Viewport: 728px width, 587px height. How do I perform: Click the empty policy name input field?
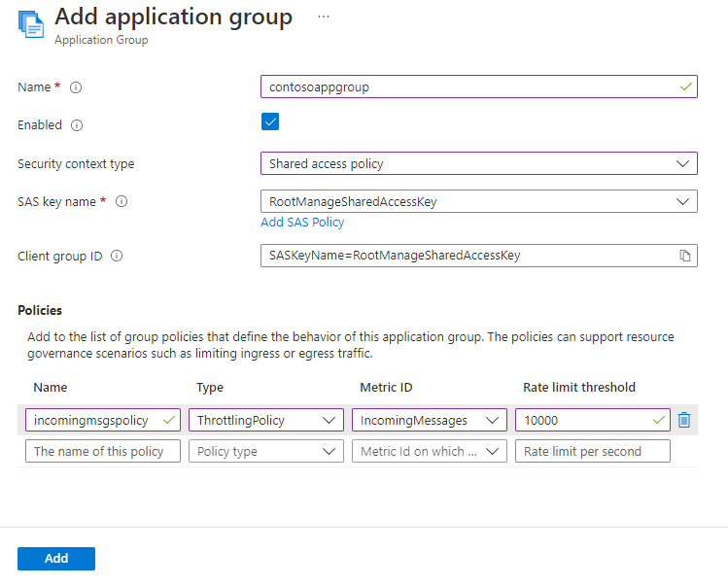tap(103, 451)
